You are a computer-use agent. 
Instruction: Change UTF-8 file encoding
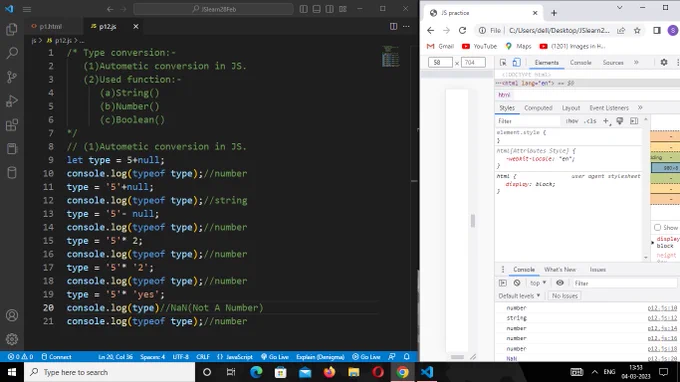click(181, 357)
